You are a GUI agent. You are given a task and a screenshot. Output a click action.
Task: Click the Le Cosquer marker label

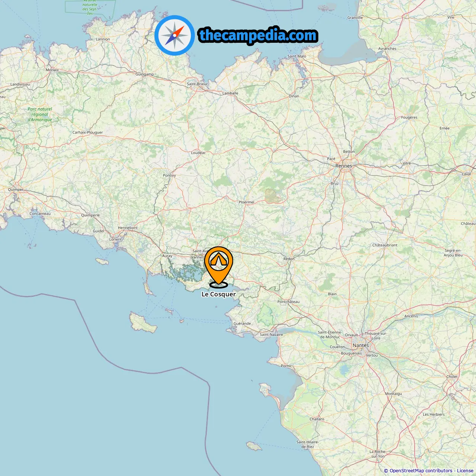coord(219,294)
